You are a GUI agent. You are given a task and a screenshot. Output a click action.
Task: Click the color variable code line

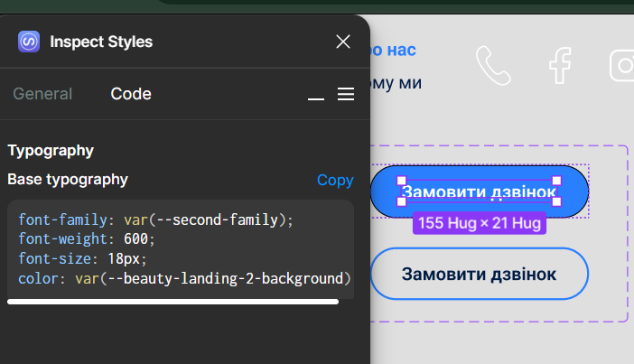point(184,279)
